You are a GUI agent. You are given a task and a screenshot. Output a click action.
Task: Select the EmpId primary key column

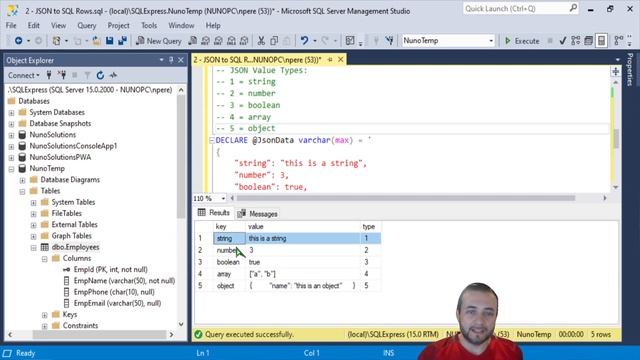[111, 269]
